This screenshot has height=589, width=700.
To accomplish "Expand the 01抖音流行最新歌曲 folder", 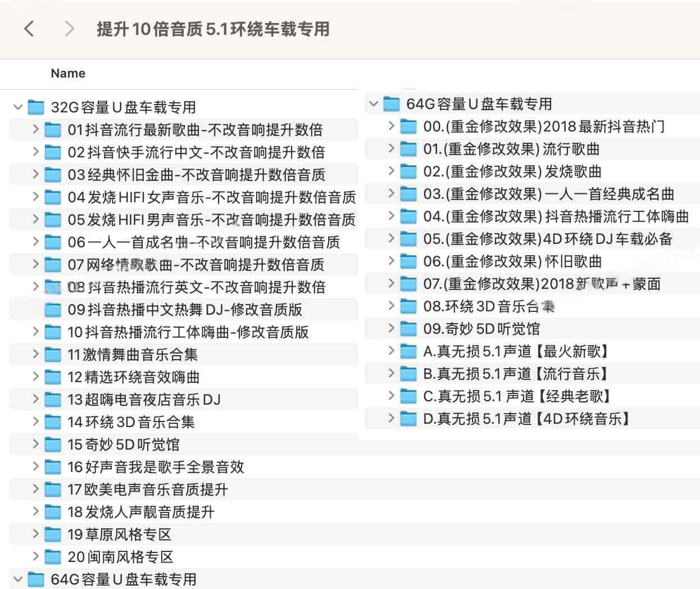I will pyautogui.click(x=35, y=129).
